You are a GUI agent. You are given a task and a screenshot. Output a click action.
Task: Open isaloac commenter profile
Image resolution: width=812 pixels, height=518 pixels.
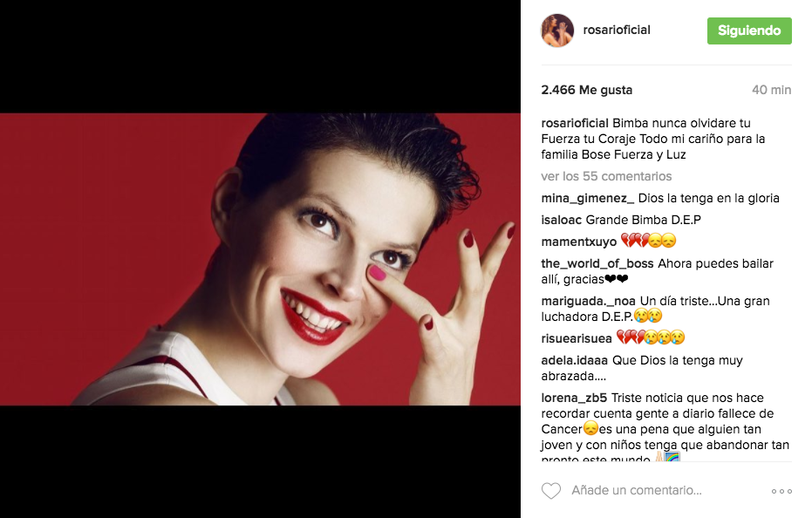(x=562, y=220)
